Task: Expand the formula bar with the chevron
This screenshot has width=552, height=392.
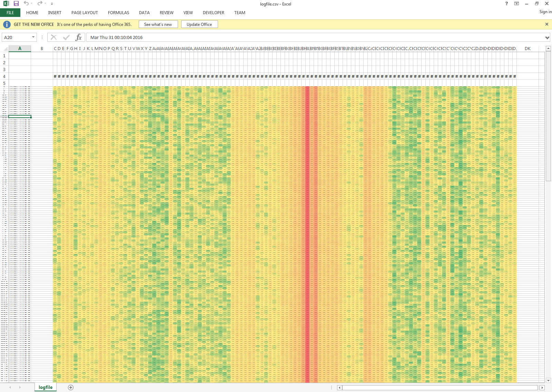Action: pyautogui.click(x=547, y=37)
